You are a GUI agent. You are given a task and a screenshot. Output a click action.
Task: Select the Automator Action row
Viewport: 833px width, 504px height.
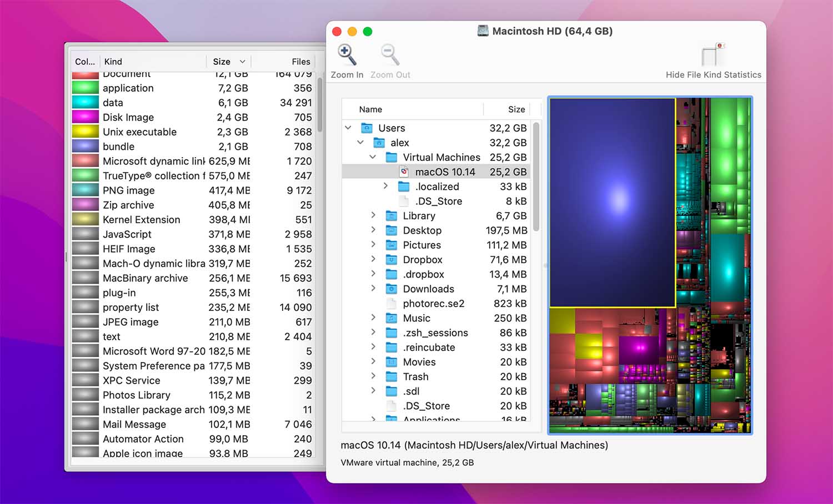click(x=193, y=439)
